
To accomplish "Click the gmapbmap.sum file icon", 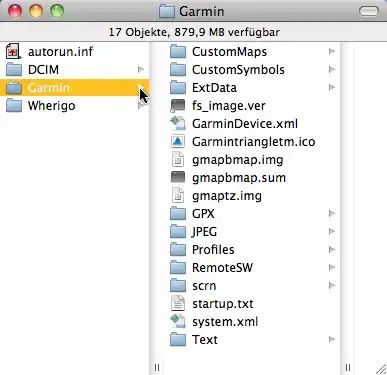I will click(178, 178).
